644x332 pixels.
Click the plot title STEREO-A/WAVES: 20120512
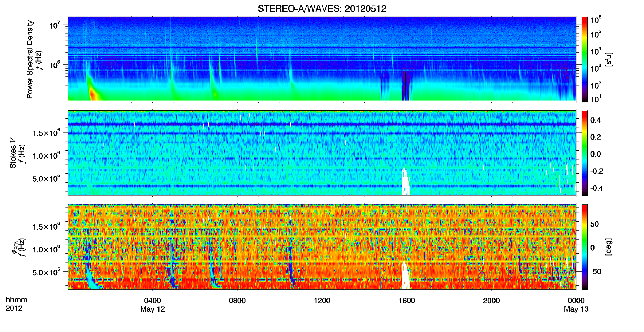click(322, 9)
